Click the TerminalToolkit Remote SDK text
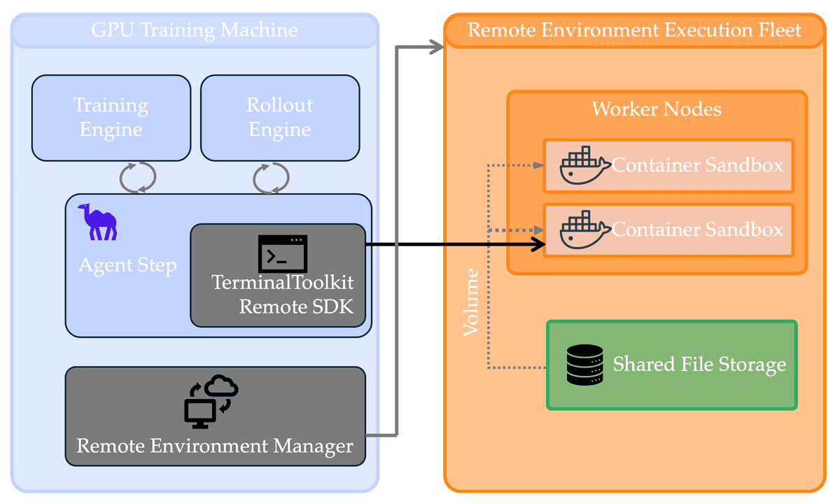840x504 pixels. click(283, 295)
